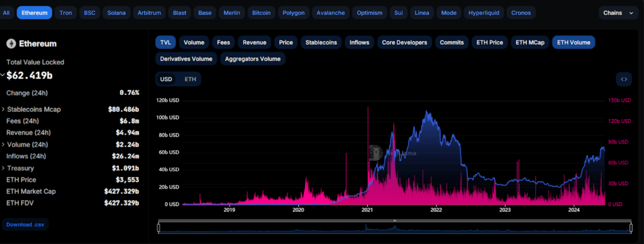
Task: Toggle the ETH Price chart series
Action: (x=489, y=42)
